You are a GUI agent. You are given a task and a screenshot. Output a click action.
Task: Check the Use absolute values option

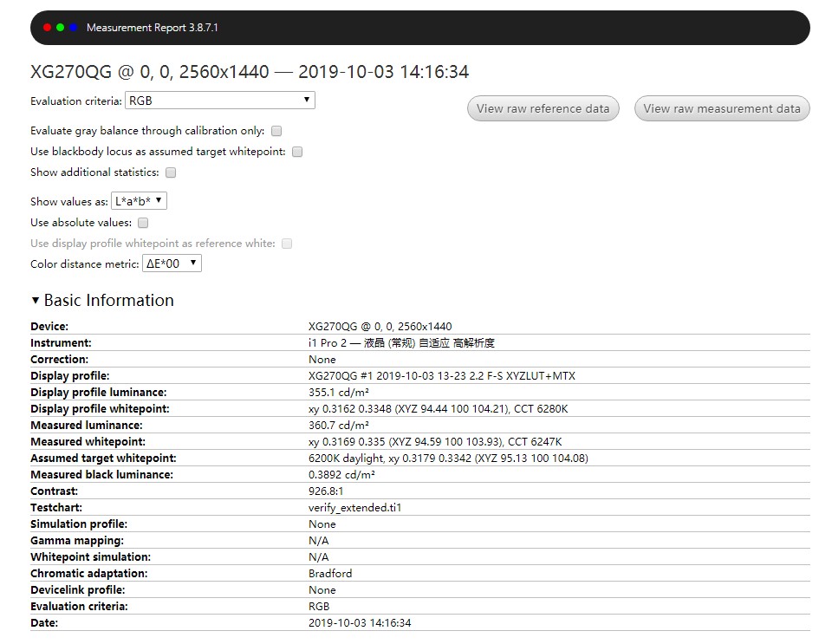(x=142, y=223)
